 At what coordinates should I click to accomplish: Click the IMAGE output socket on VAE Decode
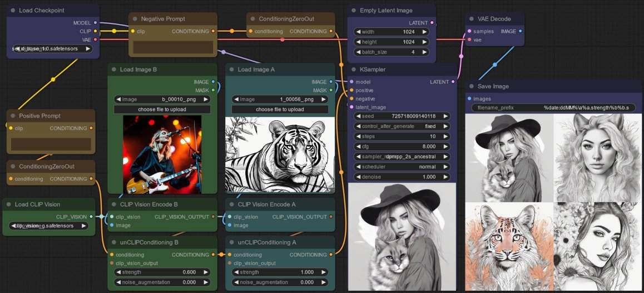click(x=521, y=31)
